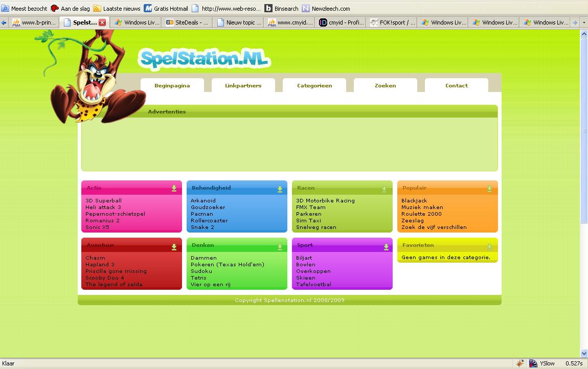Viewport: 588px width, 369px height.
Task: Open the Pacman game link
Action: pyautogui.click(x=202, y=214)
